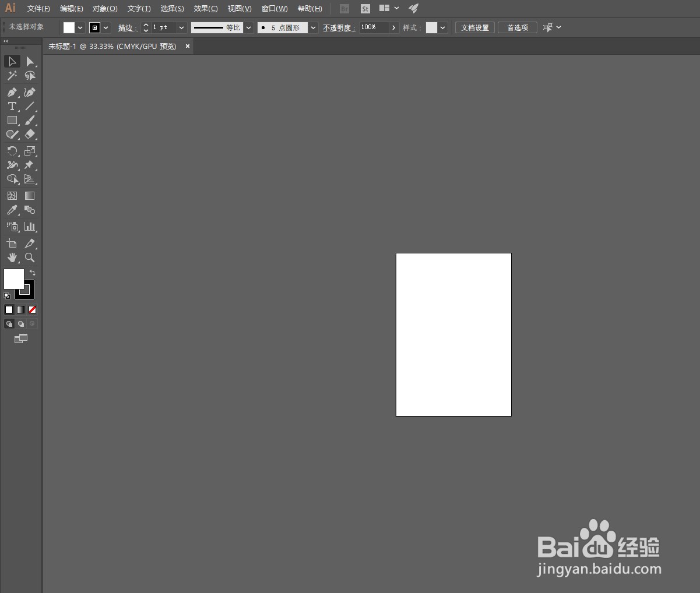Screen dimensions: 700x593
Task: Select the Selection (black arrow) tool
Action: click(x=12, y=61)
